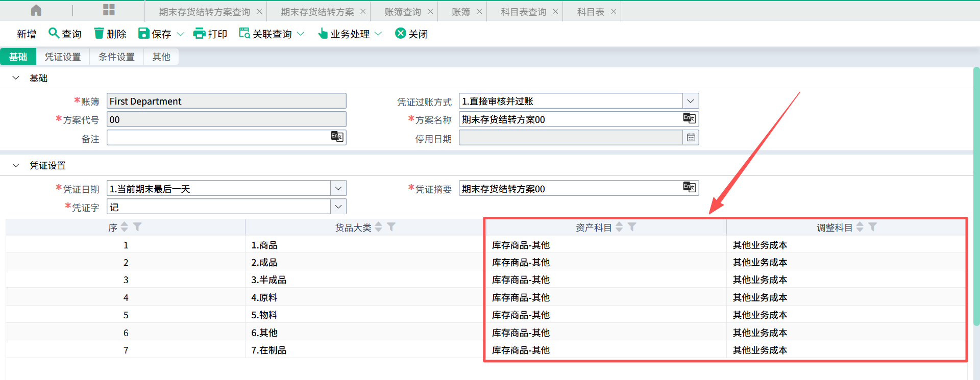Screen dimensions: 980x380
Task: Click the 关闭 green X icon
Action: coord(401,34)
